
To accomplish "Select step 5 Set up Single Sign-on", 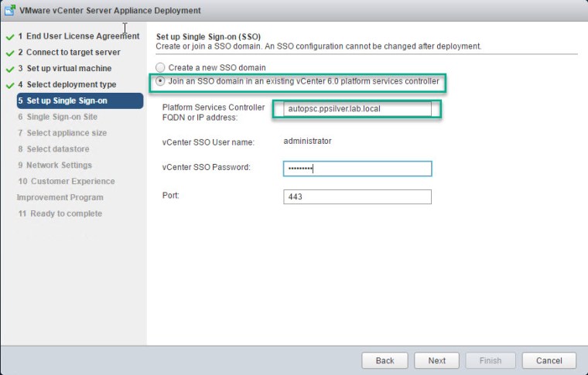I will click(x=80, y=101).
